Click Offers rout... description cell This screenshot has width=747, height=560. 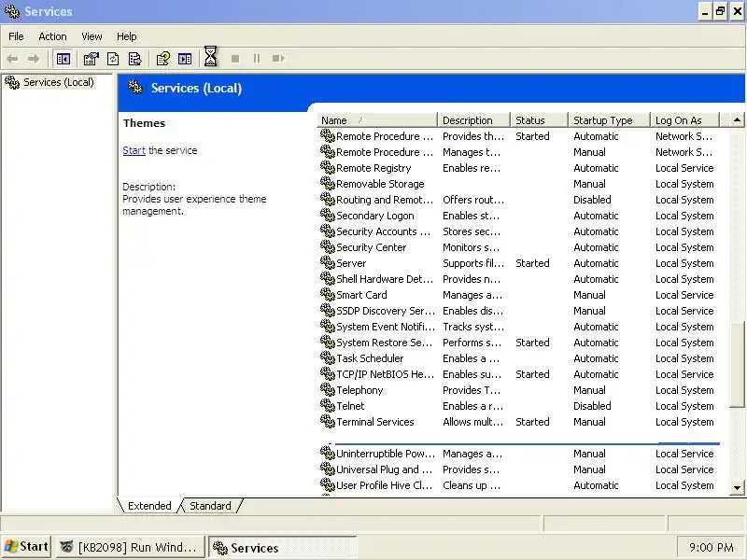(x=473, y=200)
